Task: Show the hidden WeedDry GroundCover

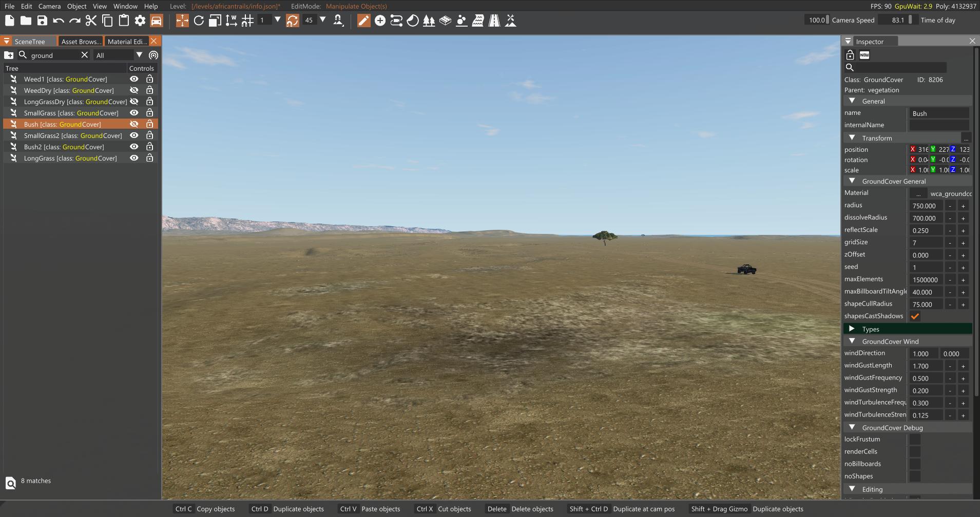Action: pyautogui.click(x=134, y=90)
